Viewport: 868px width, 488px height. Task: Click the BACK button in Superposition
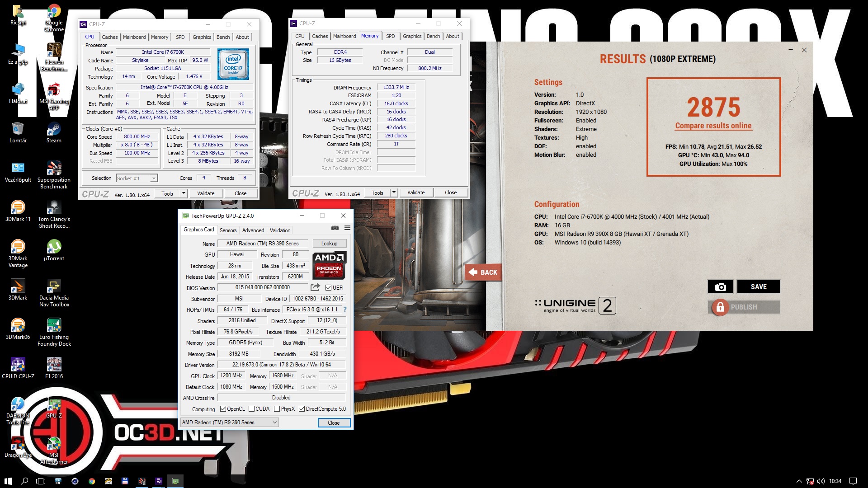click(x=483, y=272)
